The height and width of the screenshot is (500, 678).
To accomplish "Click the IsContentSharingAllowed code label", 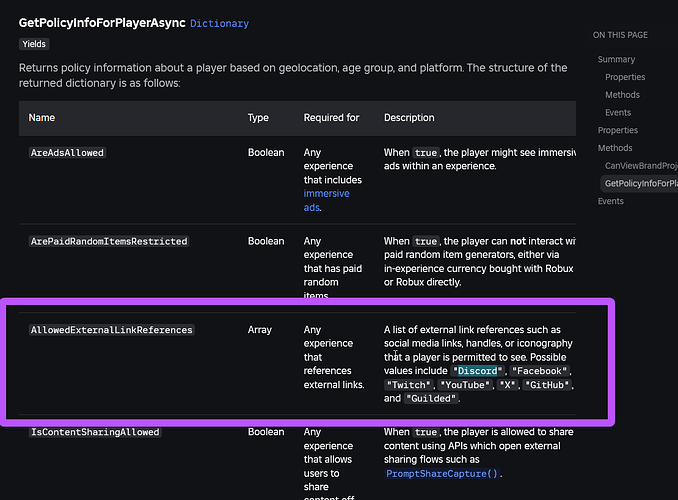I will pos(95,432).
